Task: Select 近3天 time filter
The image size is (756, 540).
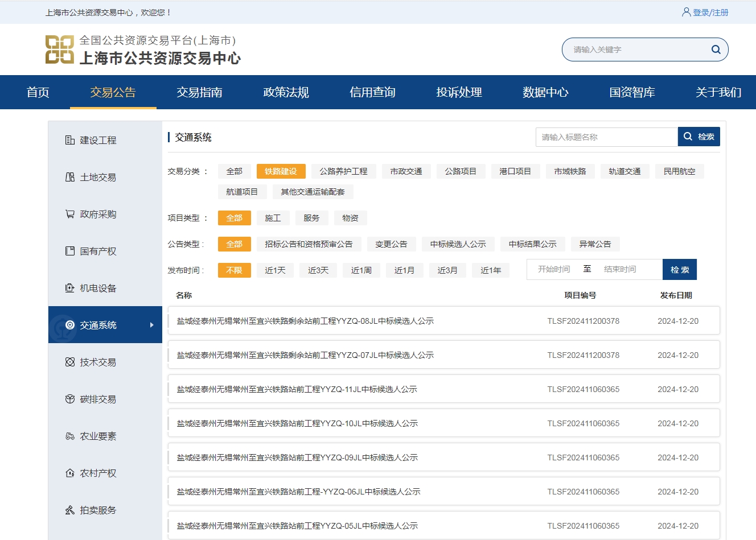Action: pyautogui.click(x=319, y=270)
